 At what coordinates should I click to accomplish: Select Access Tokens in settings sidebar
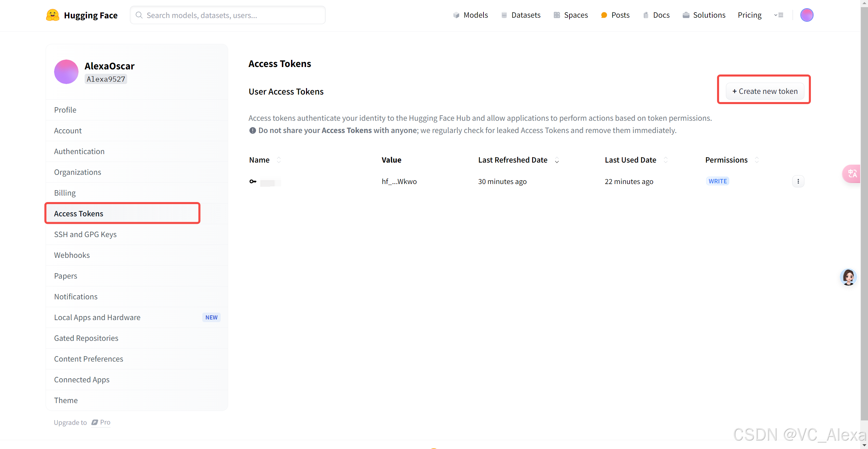[137, 214]
